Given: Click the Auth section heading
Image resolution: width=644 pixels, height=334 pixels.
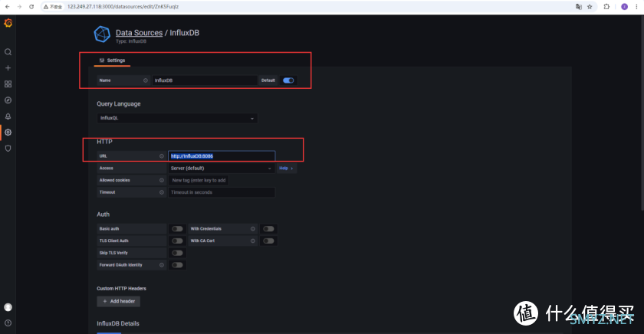Looking at the screenshot, I should coord(103,214).
